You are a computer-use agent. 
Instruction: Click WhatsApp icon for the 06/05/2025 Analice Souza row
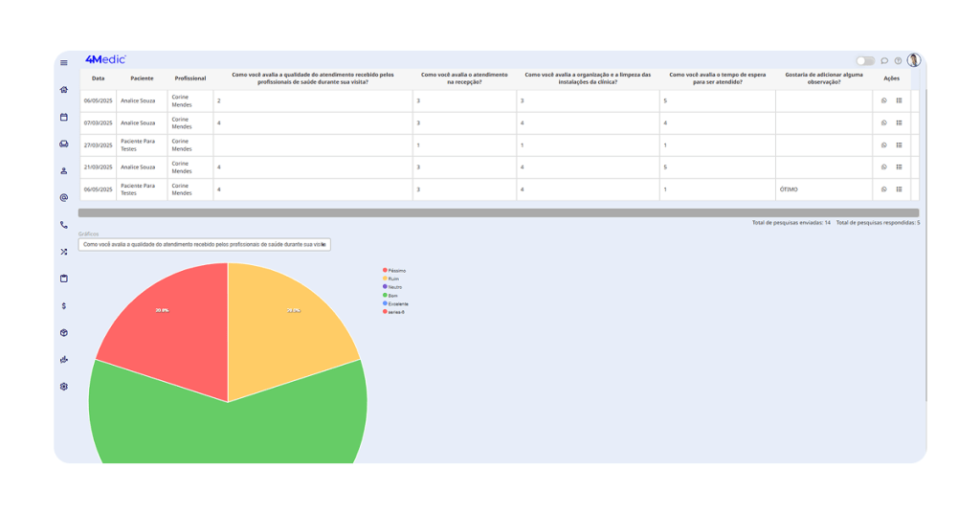click(884, 101)
